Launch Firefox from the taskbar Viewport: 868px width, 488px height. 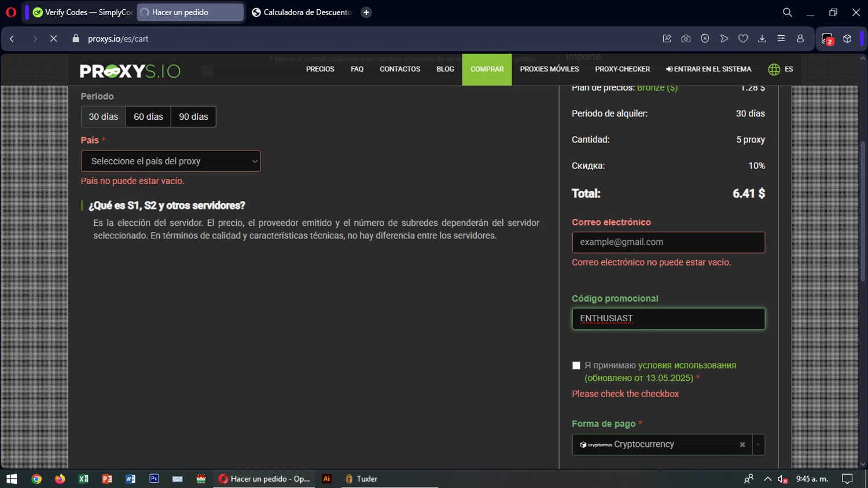60,479
